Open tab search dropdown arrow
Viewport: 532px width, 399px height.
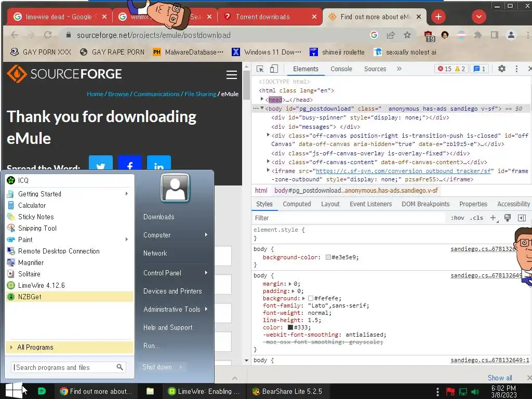click(x=478, y=17)
